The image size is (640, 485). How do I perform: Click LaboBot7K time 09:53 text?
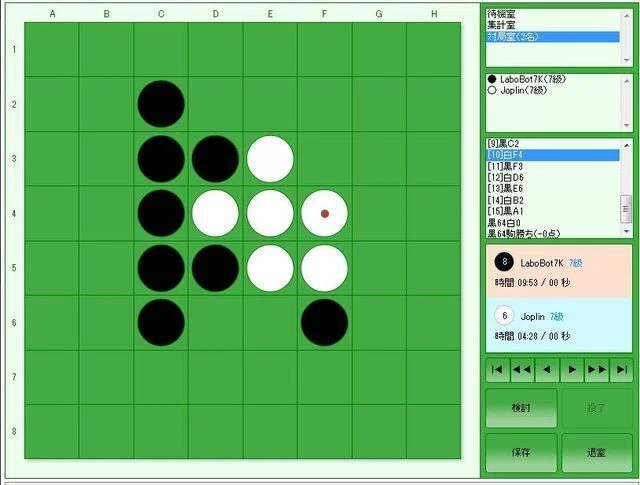tap(532, 283)
